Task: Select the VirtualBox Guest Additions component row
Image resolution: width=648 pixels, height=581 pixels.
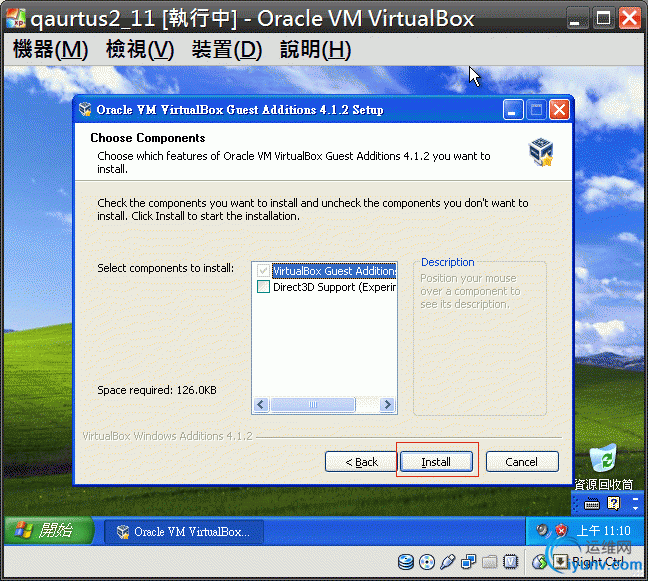Action: pyautogui.click(x=334, y=271)
